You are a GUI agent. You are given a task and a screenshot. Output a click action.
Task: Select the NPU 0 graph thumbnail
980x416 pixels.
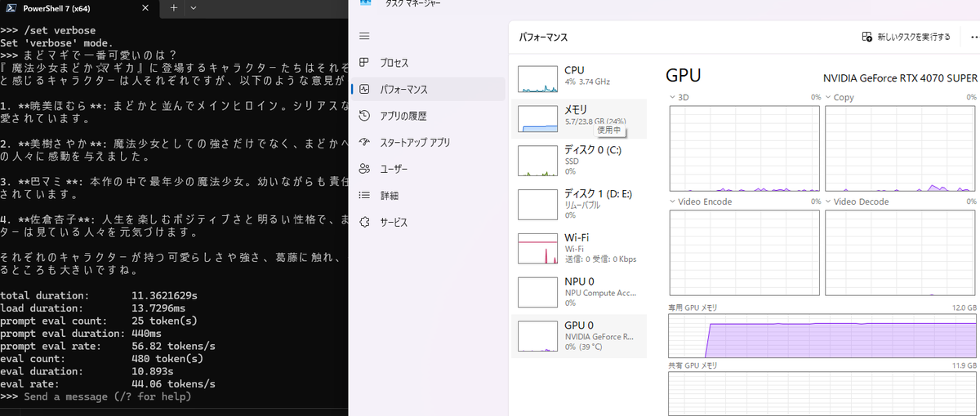point(537,292)
